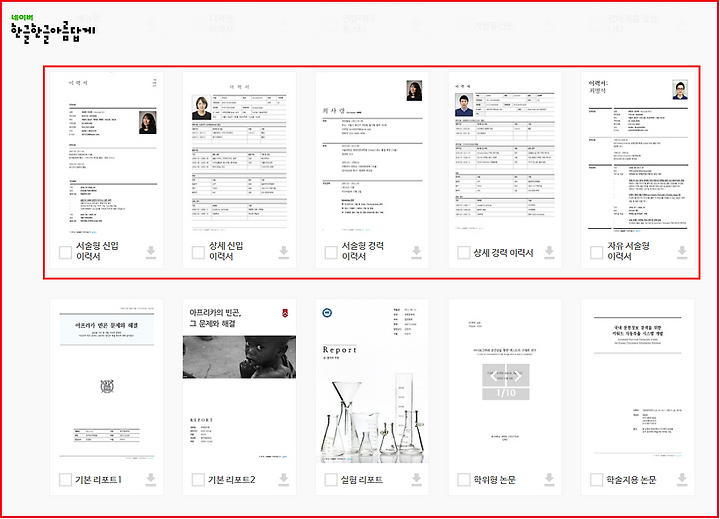Viewport: 720px width, 519px height.
Task: Download the 상세 신입 이력서 template
Action: pyautogui.click(x=284, y=252)
